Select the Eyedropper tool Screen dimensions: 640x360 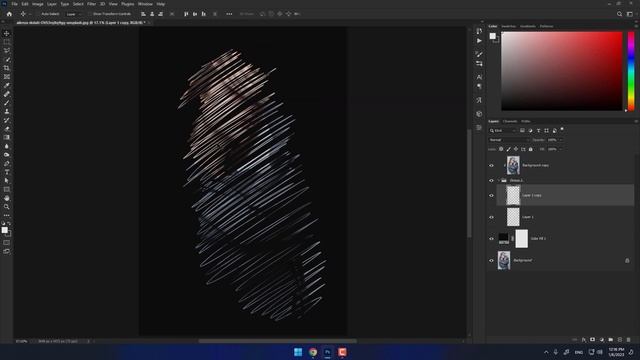7,85
